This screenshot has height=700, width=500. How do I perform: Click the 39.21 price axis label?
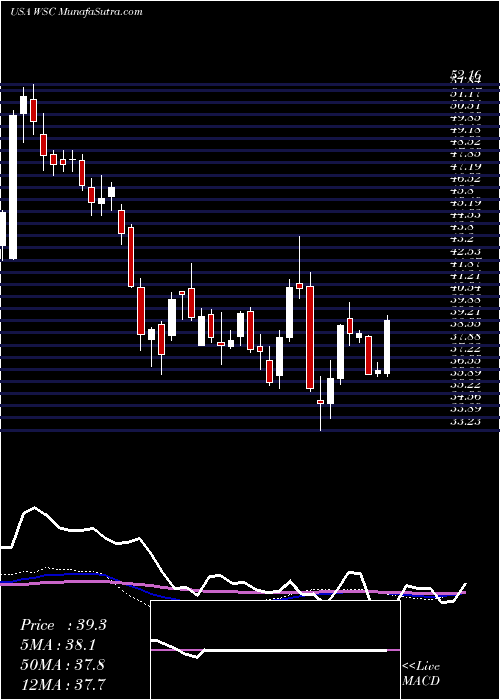coord(466,312)
